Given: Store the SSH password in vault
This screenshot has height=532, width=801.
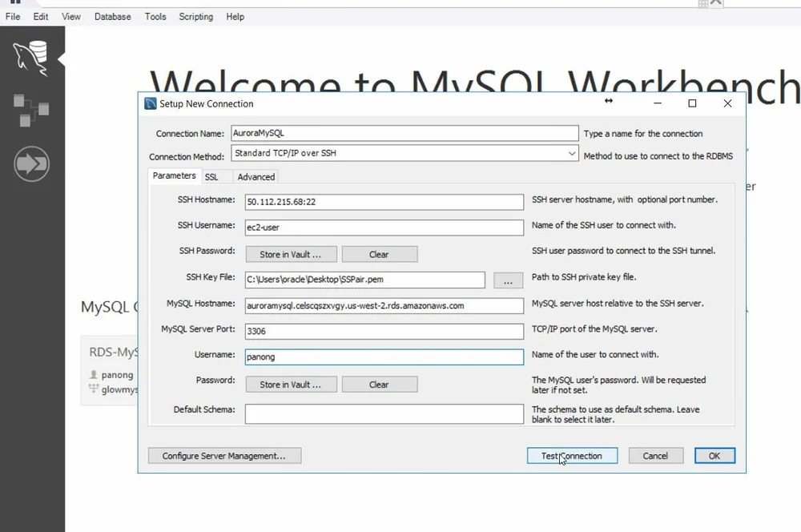Looking at the screenshot, I should click(291, 255).
